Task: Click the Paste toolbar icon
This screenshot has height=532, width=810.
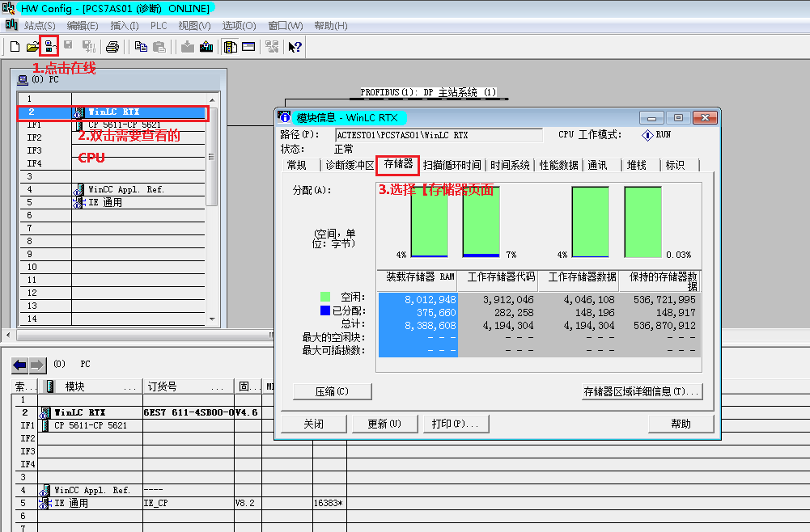Action: click(159, 47)
